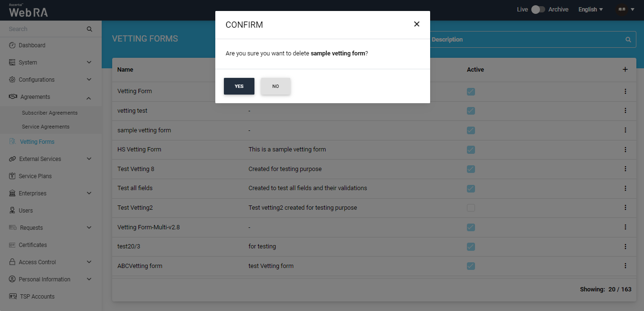Screen dimensions: 644x311
Task: Click the Users icon in sidebar
Action: click(x=12, y=211)
